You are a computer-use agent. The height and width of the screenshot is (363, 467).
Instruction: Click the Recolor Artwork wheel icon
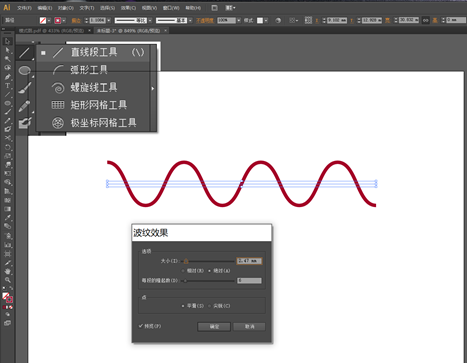[x=278, y=21]
